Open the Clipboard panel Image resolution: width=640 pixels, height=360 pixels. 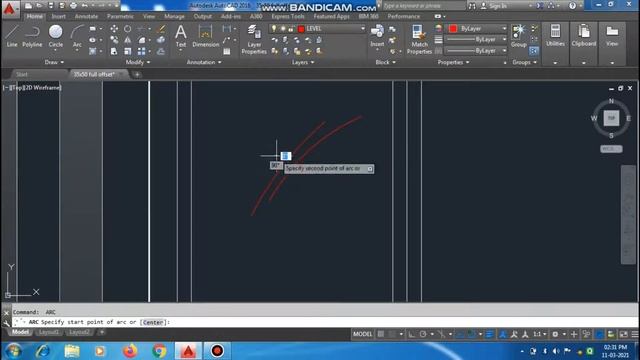click(584, 36)
